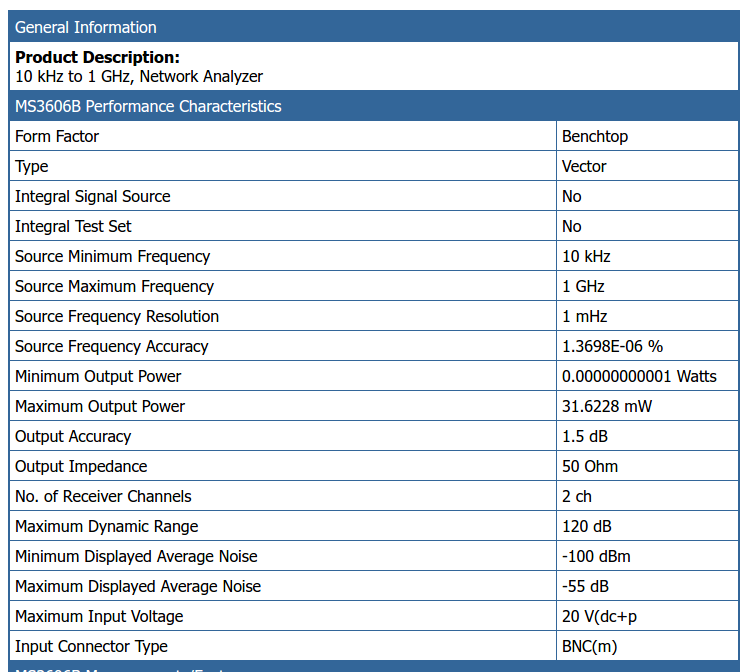Click the 1 GHz value cell
The width and height of the screenshot is (746, 672).
[x=647, y=287]
